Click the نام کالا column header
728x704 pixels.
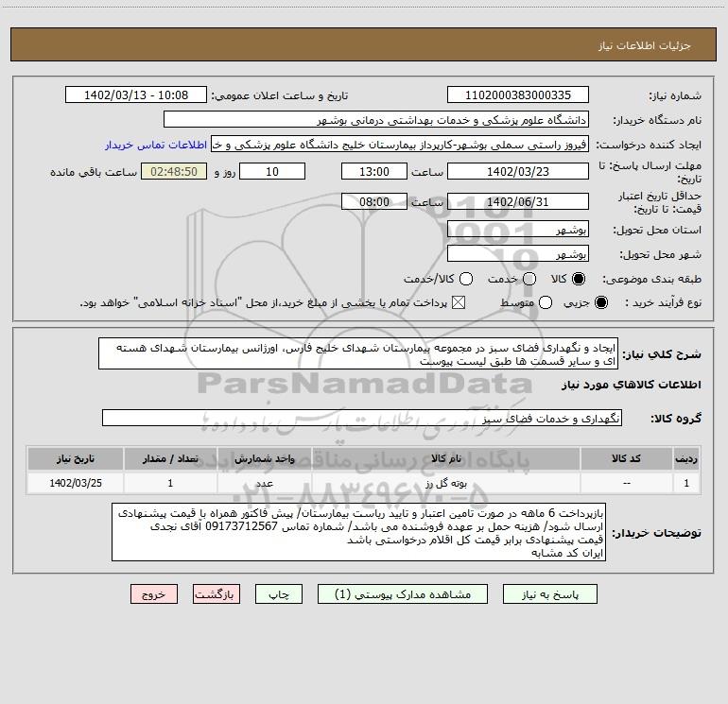445,458
